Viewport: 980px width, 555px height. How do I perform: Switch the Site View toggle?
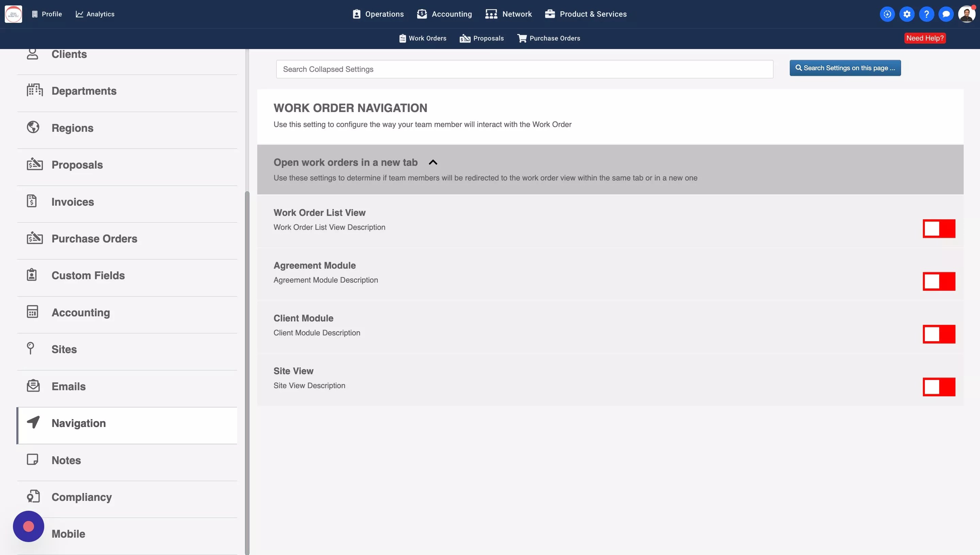(939, 387)
